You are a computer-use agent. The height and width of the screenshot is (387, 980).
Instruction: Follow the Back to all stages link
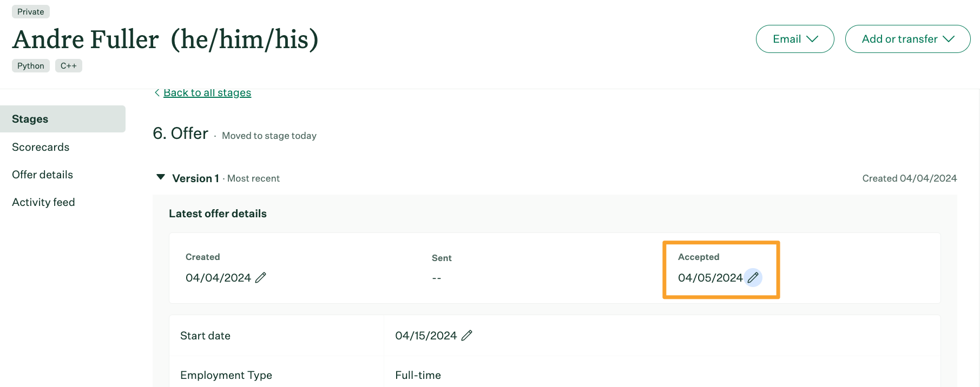[207, 92]
